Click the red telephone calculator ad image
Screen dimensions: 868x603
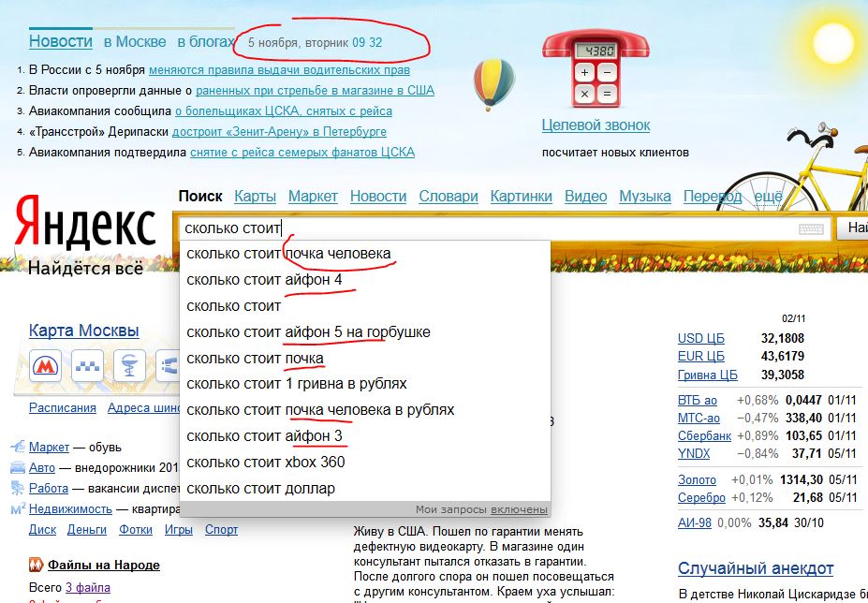pos(596,70)
